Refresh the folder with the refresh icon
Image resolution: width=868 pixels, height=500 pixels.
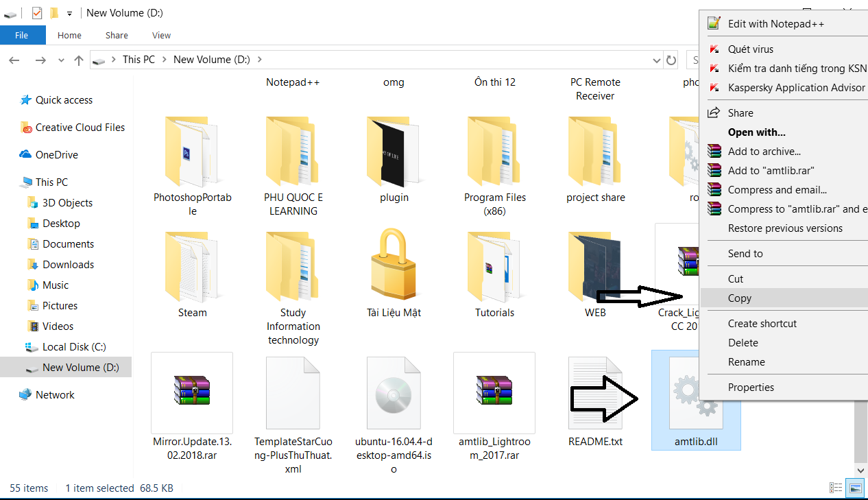pos(671,60)
